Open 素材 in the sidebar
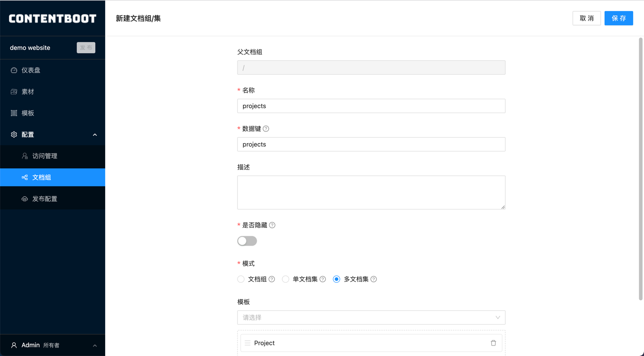Screen dimensions: 644x356 (x=53, y=92)
